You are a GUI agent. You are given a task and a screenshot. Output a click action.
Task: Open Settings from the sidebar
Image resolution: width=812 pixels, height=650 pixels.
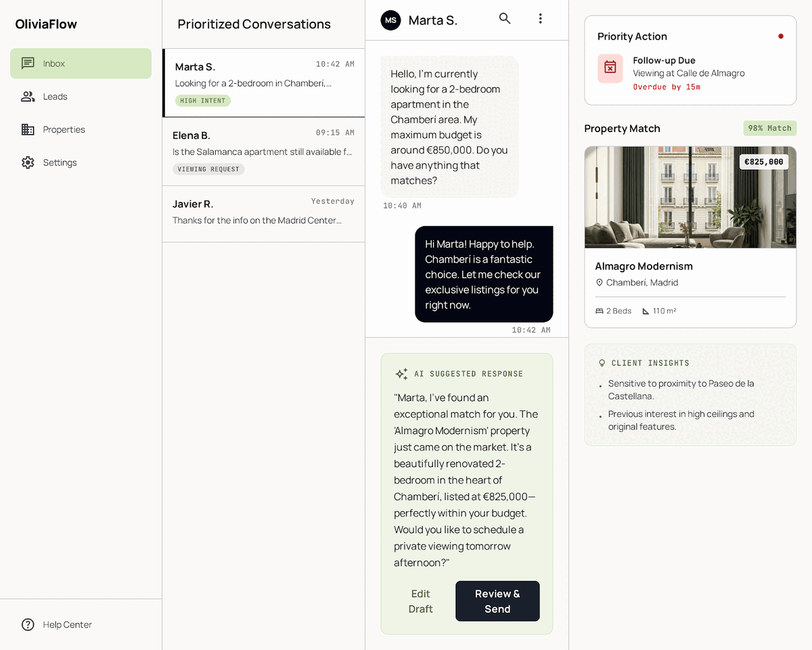81,162
